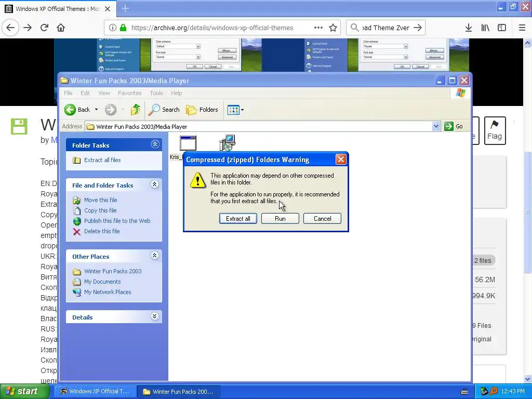Open the Back button history dropdown
Viewport: 532px width, 399px height.
point(96,110)
